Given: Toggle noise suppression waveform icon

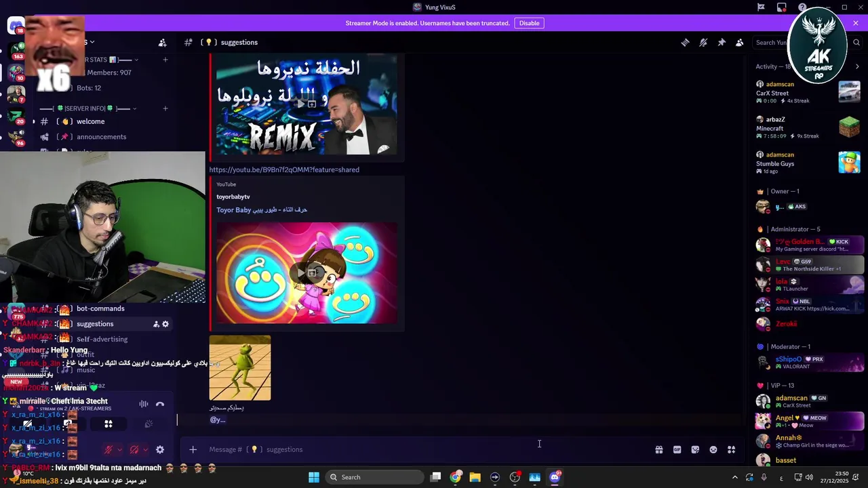Looking at the screenshot, I should point(144,404).
